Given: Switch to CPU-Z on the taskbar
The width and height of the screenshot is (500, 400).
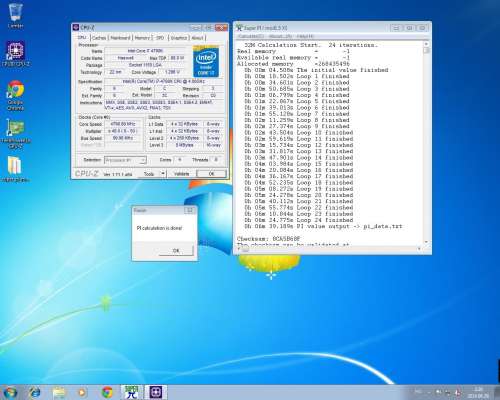Looking at the screenshot, I should point(155,392).
